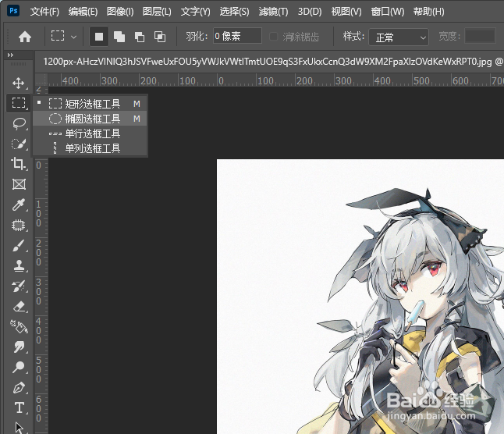Open the 样式 dropdown showing 正常
This screenshot has width=504, height=434.
coord(399,37)
